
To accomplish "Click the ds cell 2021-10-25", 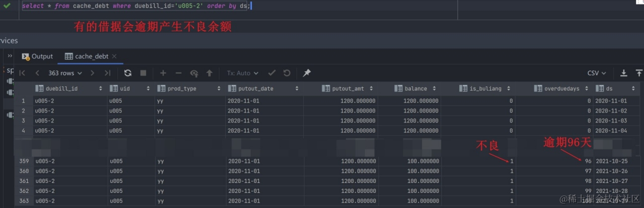I will 618,161.
